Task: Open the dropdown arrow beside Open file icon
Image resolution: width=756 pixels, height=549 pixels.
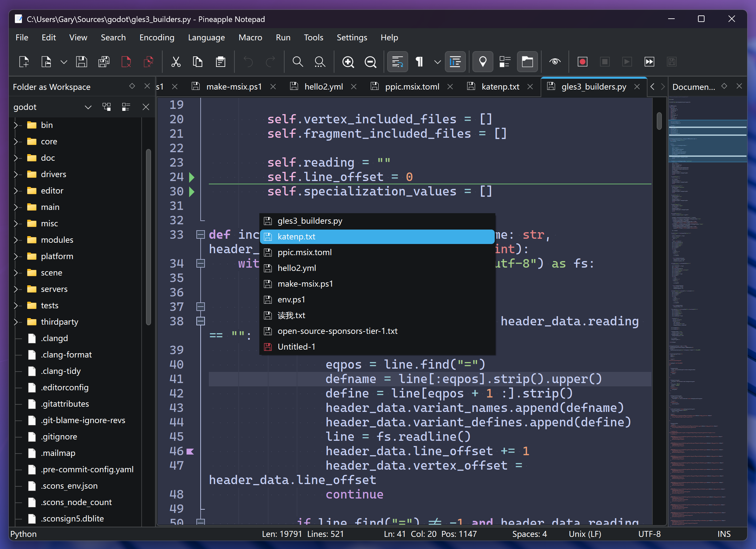Action: 64,62
